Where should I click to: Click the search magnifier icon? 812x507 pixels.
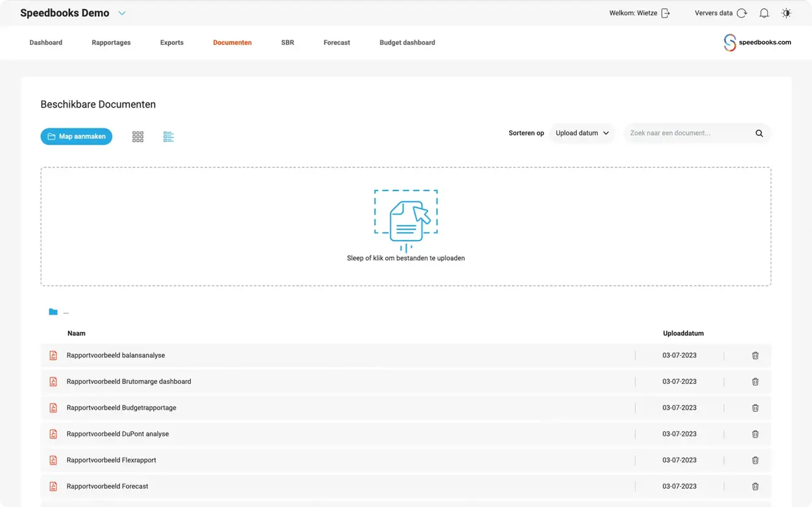click(x=759, y=134)
